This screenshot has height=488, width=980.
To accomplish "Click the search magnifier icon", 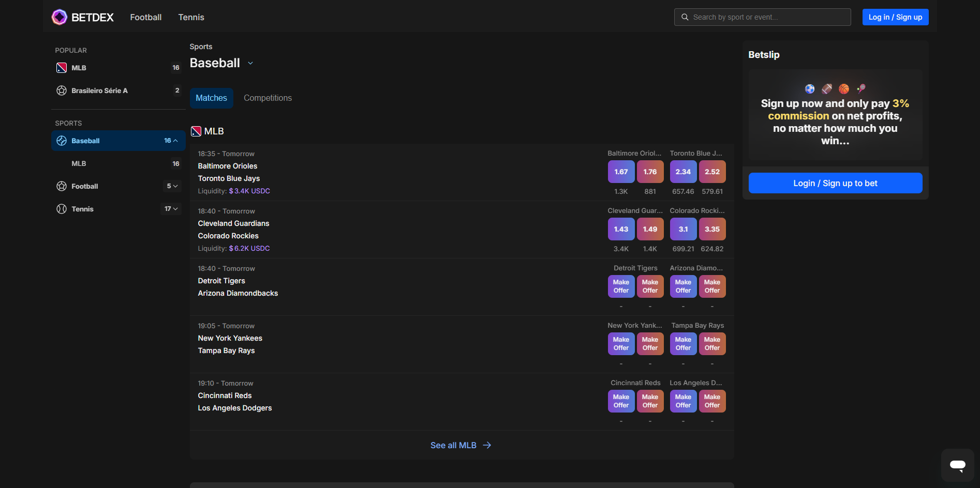I will click(x=685, y=17).
